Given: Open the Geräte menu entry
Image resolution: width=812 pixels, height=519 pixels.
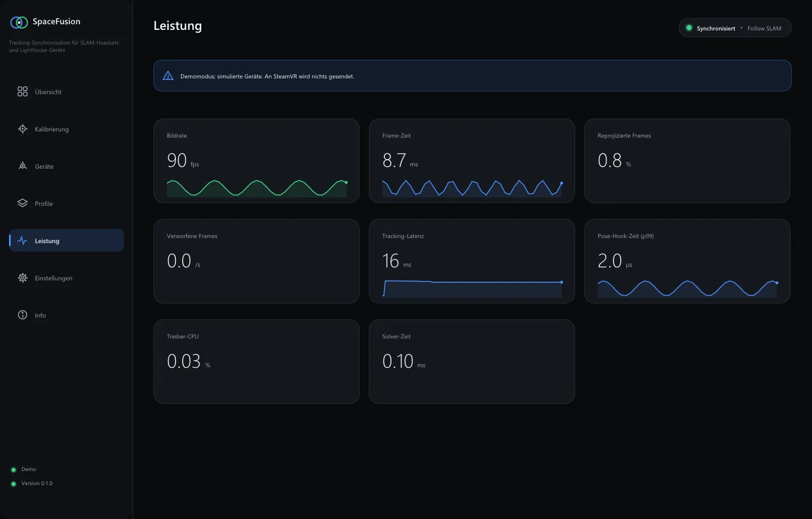Looking at the screenshot, I should (x=67, y=166).
